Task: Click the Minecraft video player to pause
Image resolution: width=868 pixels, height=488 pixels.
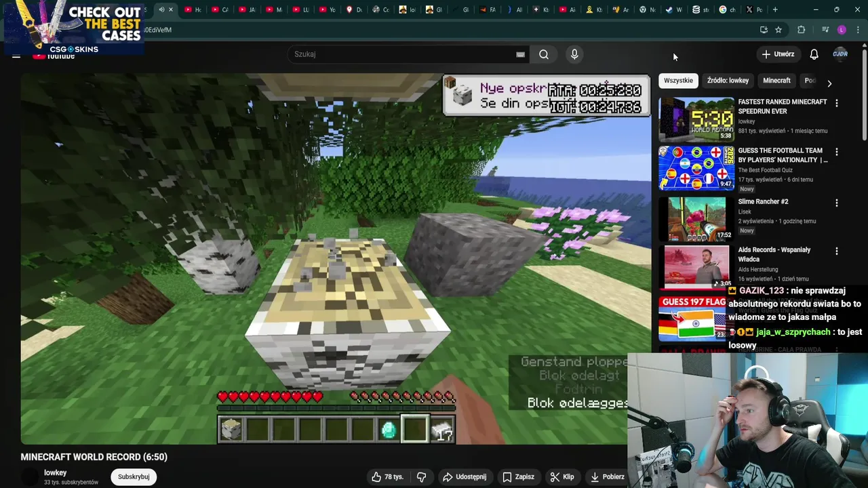Action: click(x=335, y=259)
